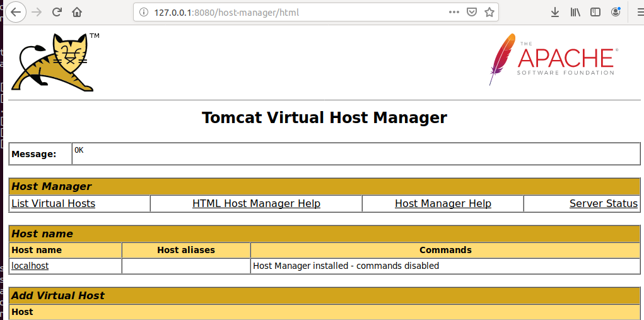Toggle the sidebar panel icon
The height and width of the screenshot is (320, 644).
pyautogui.click(x=595, y=13)
